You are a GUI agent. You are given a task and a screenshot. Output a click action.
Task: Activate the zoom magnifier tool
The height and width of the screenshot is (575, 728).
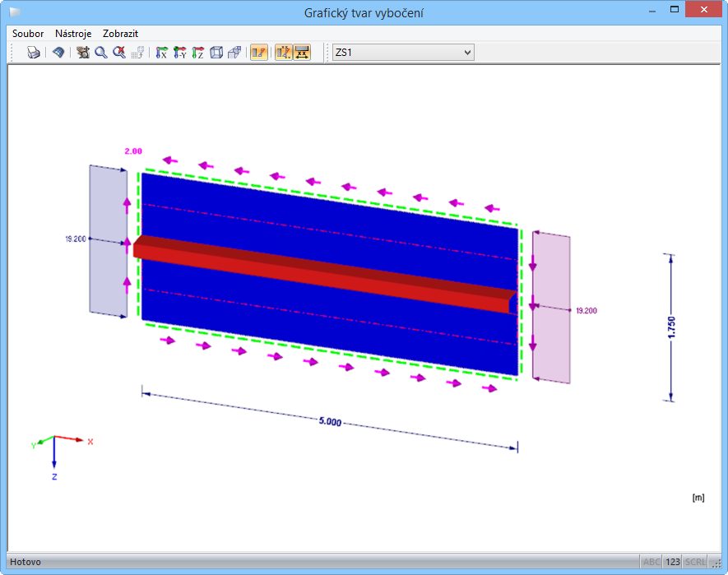point(100,52)
